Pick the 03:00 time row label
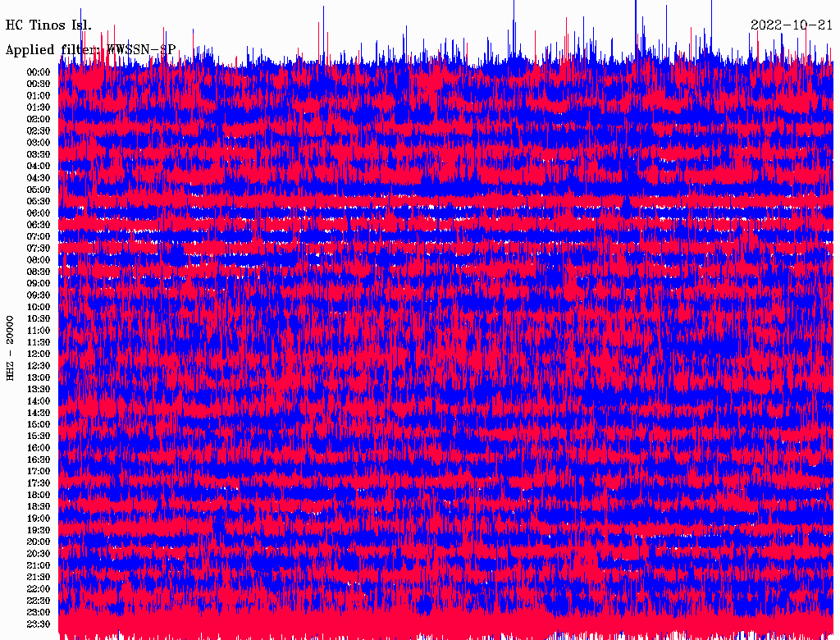Screen dimensions: 840x640 [x=39, y=143]
